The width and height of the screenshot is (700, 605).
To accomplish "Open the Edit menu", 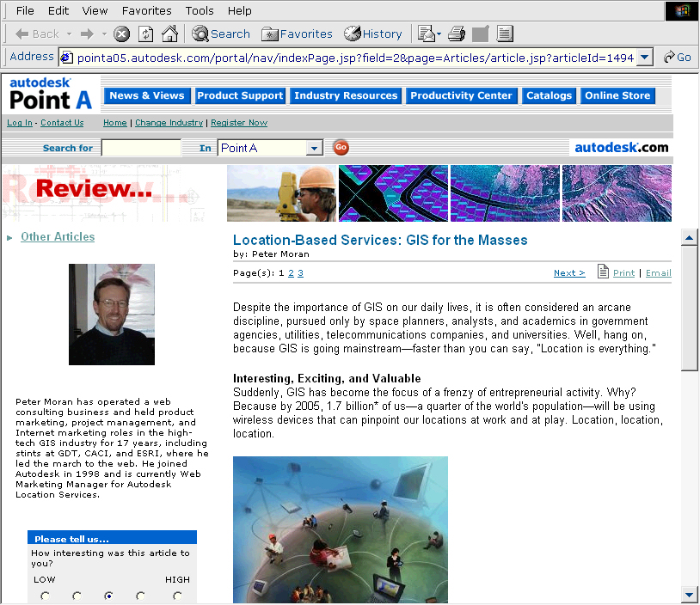I will (x=58, y=10).
